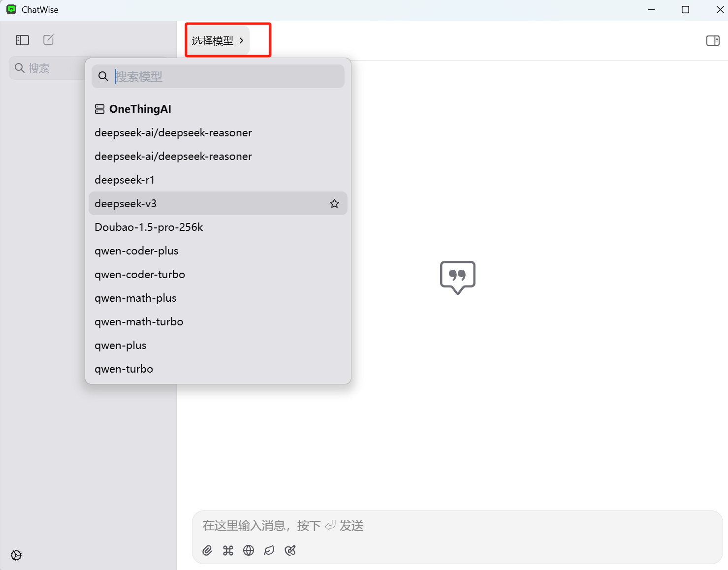The height and width of the screenshot is (570, 728).
Task: Pick qwen-math-plus from the list
Action: (218, 298)
